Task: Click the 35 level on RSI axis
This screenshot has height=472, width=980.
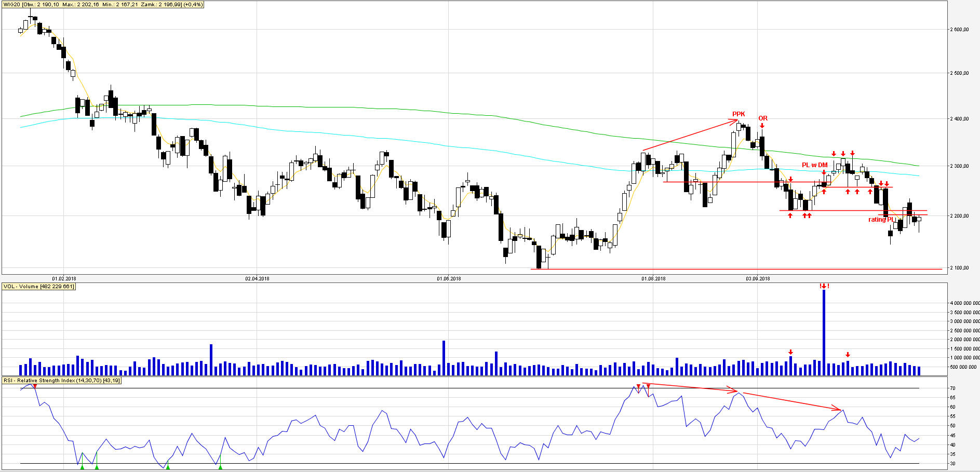Action: 953,454
